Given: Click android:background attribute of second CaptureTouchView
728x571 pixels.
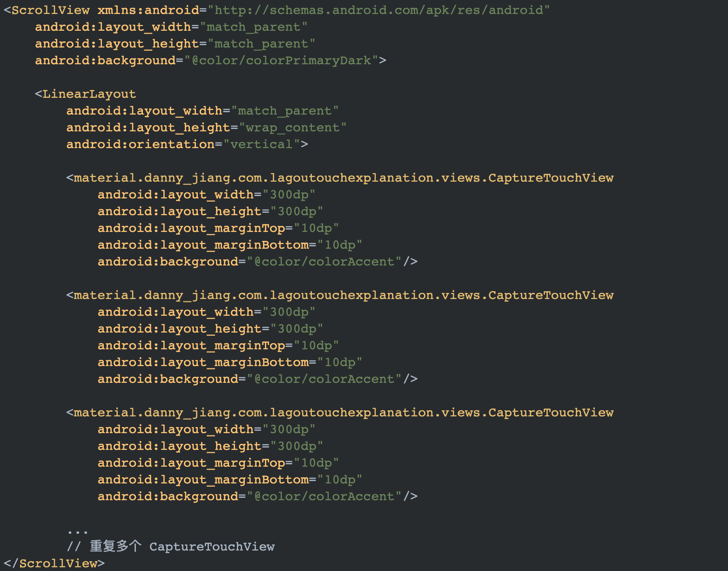Looking at the screenshot, I should (x=169, y=379).
